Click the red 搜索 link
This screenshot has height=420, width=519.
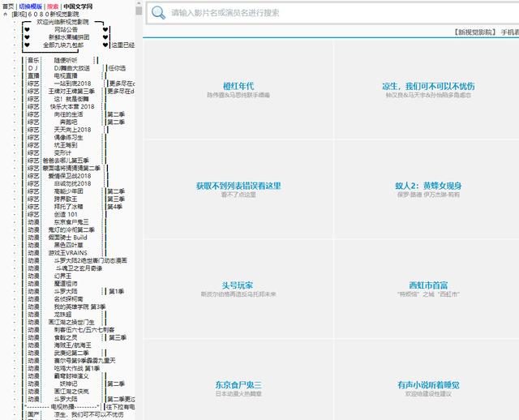click(53, 6)
